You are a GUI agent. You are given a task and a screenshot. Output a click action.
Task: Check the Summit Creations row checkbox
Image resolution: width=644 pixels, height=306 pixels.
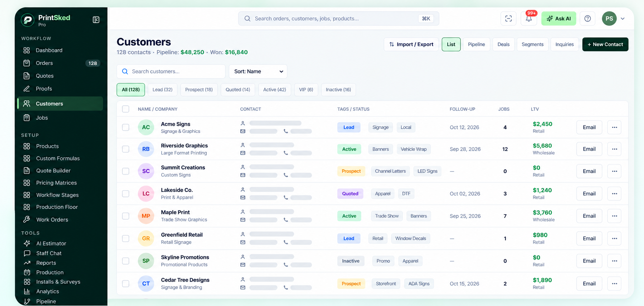click(x=126, y=171)
